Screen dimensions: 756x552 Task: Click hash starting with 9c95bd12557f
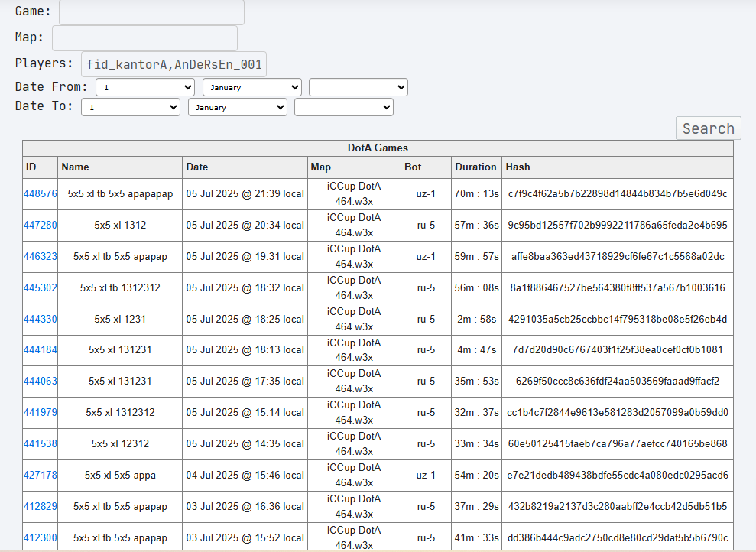(618, 225)
